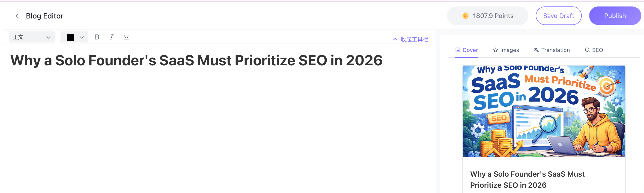Click the magnifier icon on SEO tab
This screenshot has width=644, height=193.
[x=587, y=50]
